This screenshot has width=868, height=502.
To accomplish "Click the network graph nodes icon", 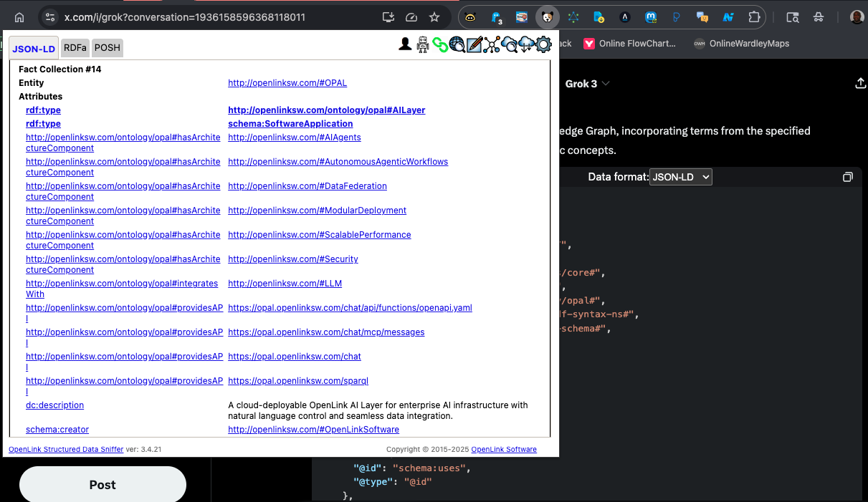I will (x=492, y=45).
